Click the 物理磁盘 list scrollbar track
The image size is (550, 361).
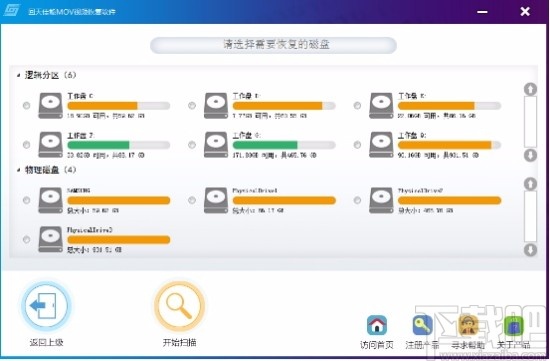click(x=530, y=216)
